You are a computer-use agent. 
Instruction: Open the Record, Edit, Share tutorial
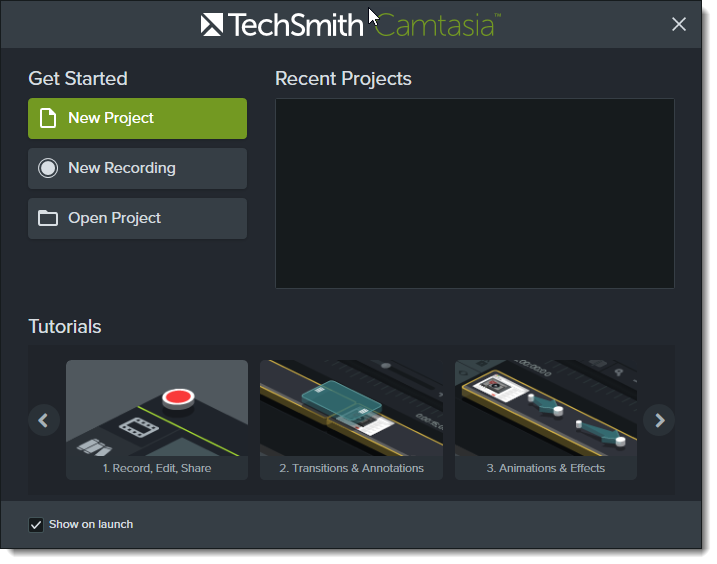(x=157, y=419)
